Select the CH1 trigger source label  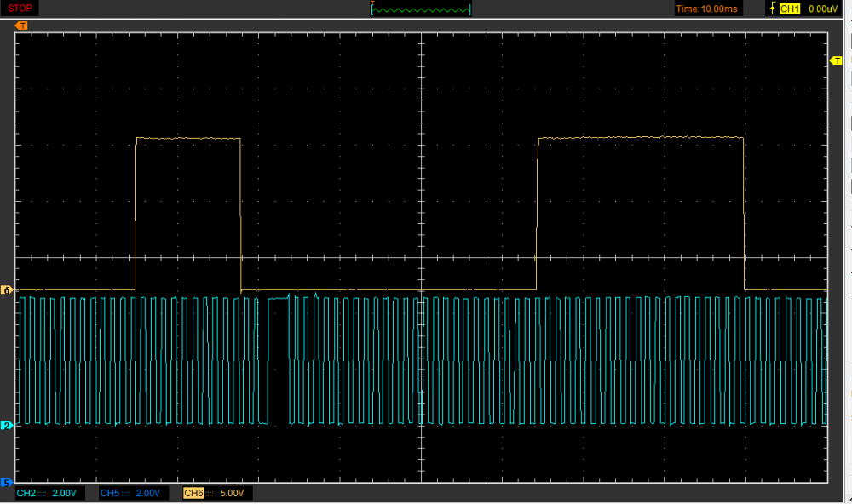(790, 9)
